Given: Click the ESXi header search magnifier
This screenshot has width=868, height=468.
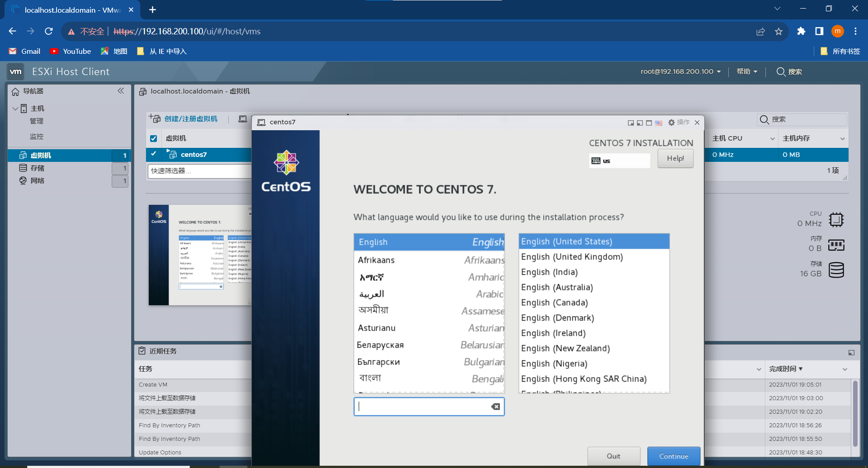Looking at the screenshot, I should point(781,71).
